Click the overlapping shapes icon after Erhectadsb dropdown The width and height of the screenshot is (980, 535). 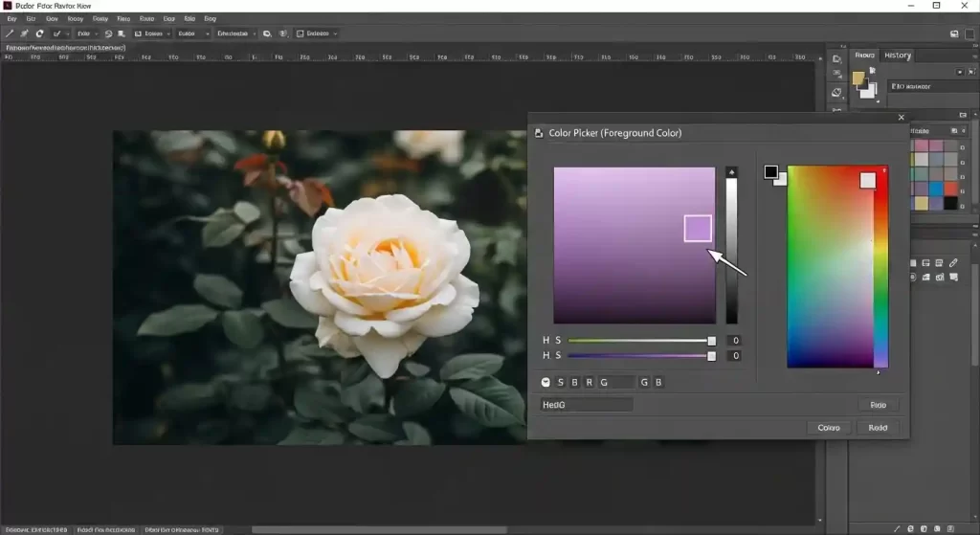click(267, 33)
